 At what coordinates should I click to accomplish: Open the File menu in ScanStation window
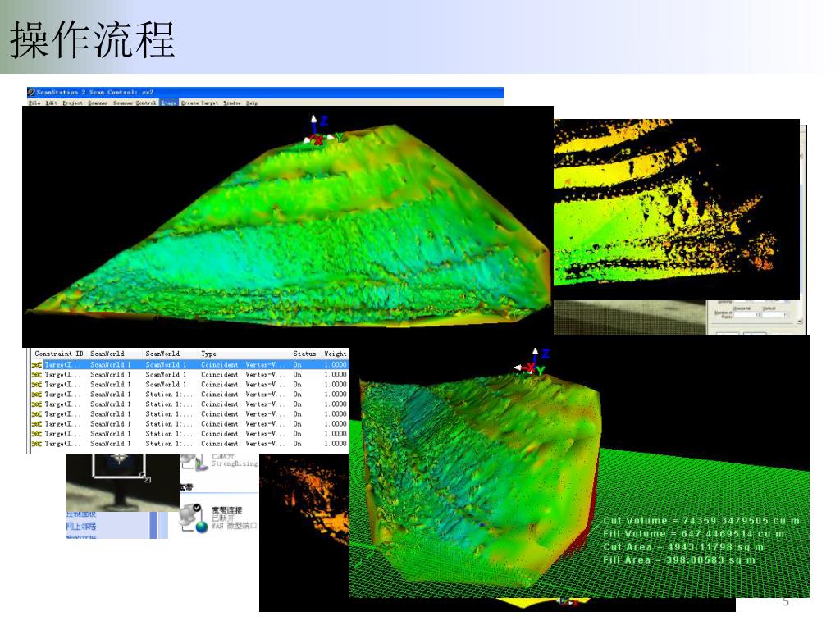pos(34,103)
